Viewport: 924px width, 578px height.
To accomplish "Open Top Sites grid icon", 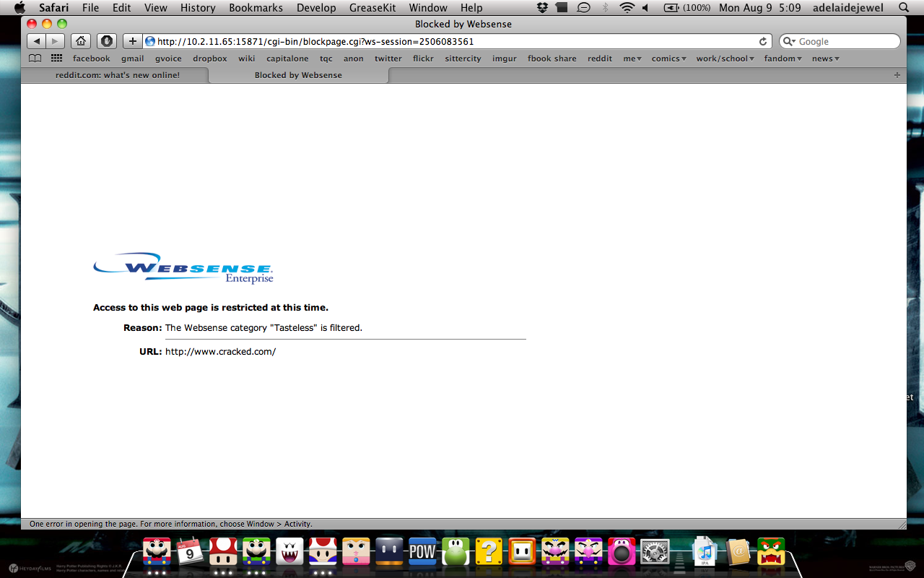I will click(56, 59).
